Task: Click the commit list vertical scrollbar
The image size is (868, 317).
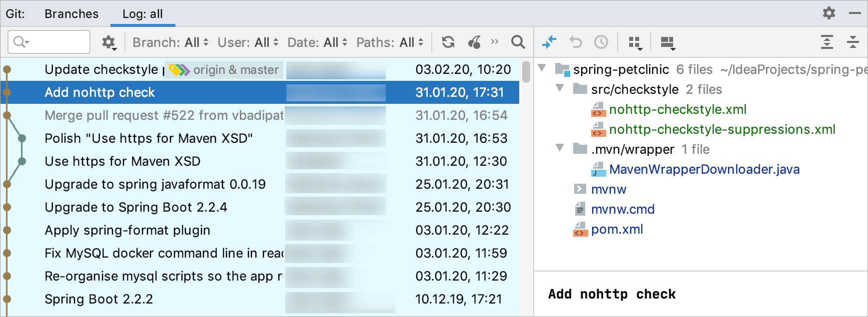Action: 526,71
